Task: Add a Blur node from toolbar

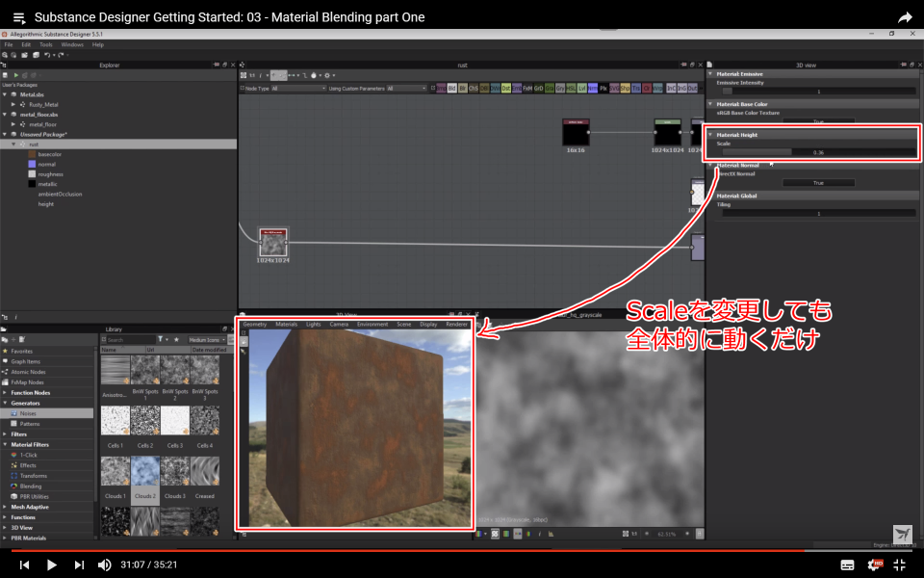Action: coord(463,89)
